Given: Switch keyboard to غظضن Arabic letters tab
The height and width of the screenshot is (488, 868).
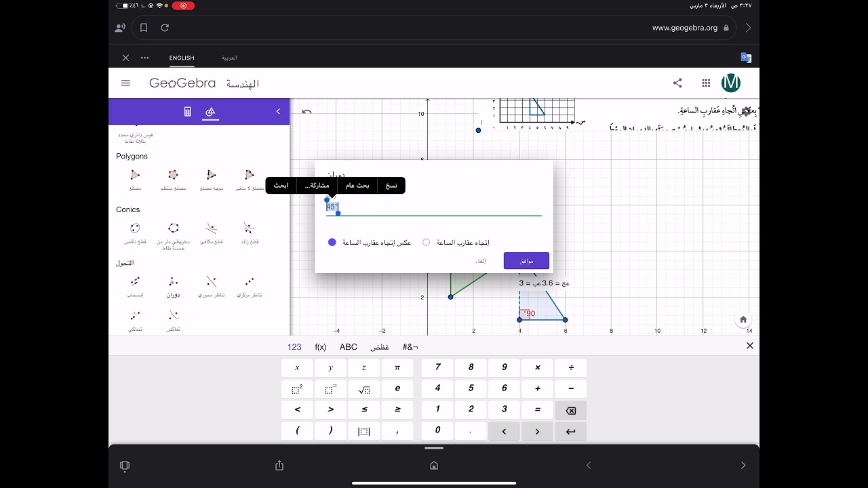Looking at the screenshot, I should [380, 346].
